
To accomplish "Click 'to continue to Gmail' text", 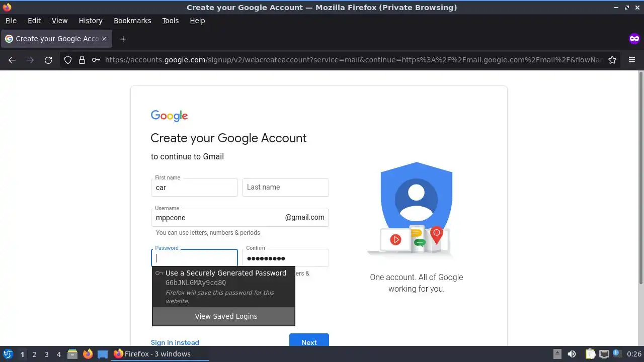I will 187,156.
